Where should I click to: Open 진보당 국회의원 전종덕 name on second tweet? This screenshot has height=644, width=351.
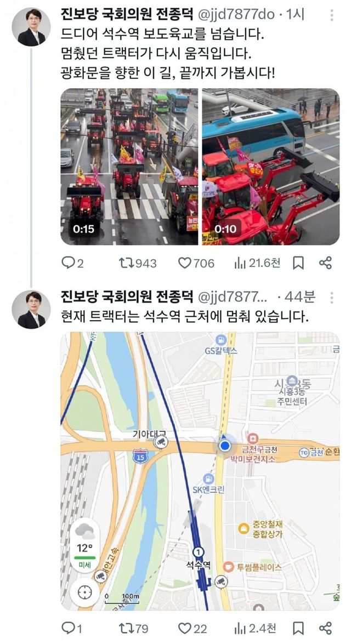[127, 297]
